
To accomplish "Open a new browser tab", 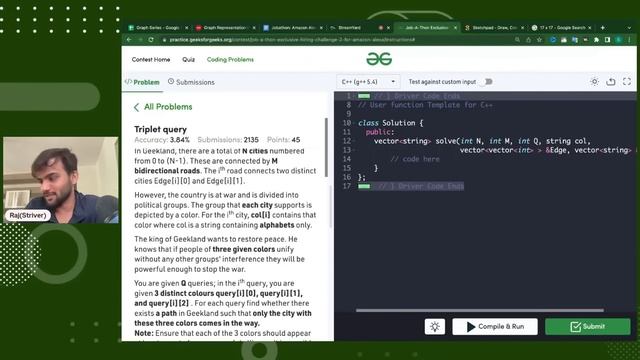I will tap(602, 28).
